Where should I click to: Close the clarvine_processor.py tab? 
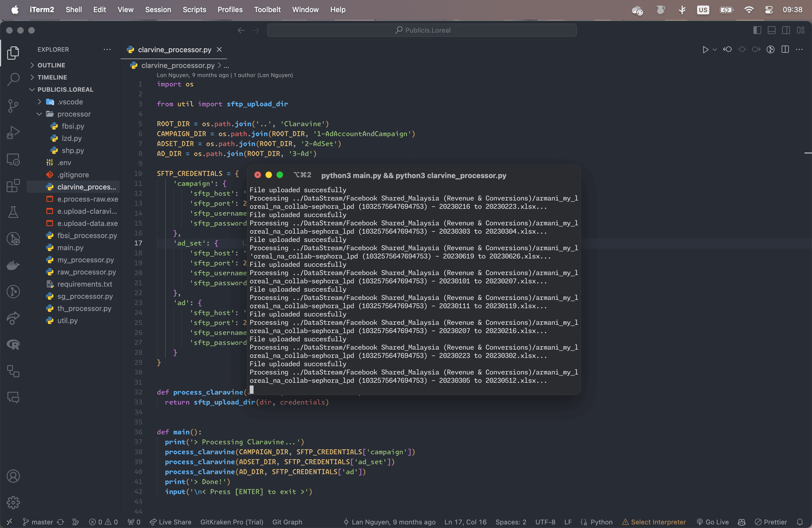pos(219,50)
